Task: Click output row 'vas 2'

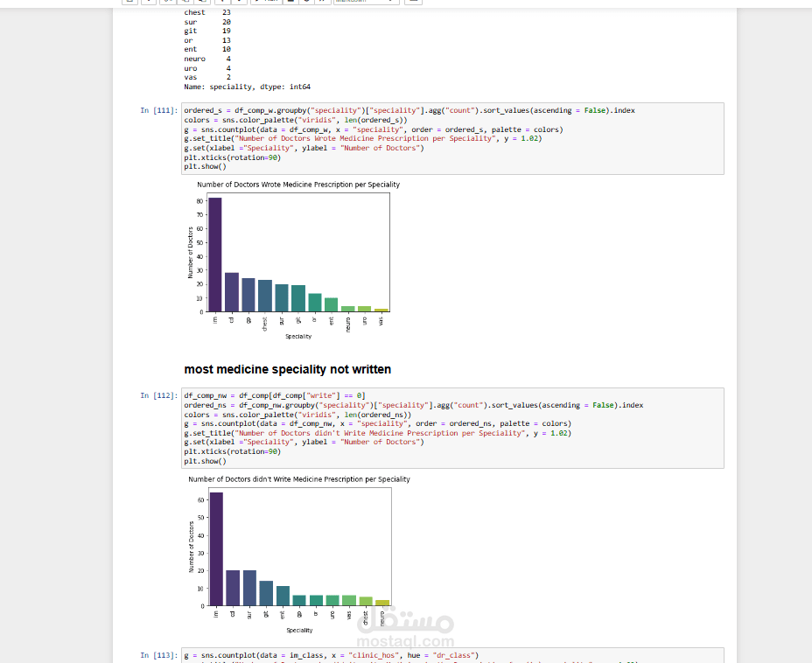Action: tap(207, 78)
